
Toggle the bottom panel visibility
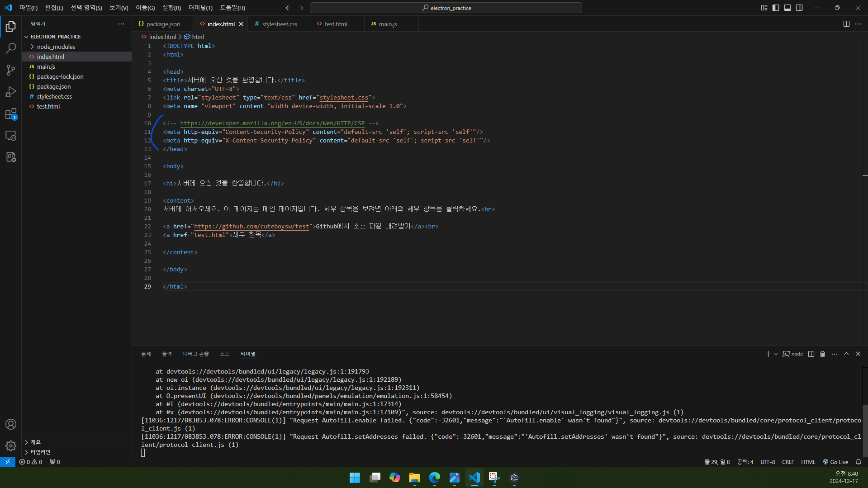(787, 8)
